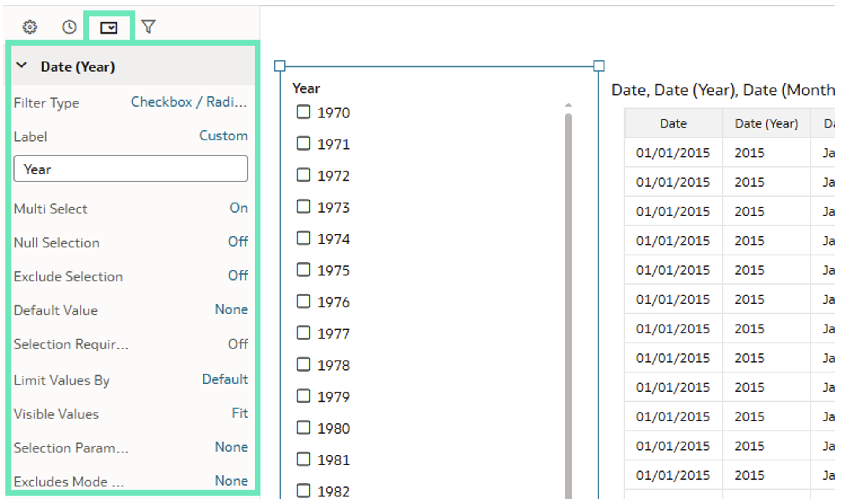844x504 pixels.
Task: Click top-left resize handle of Year filter
Action: tap(280, 66)
